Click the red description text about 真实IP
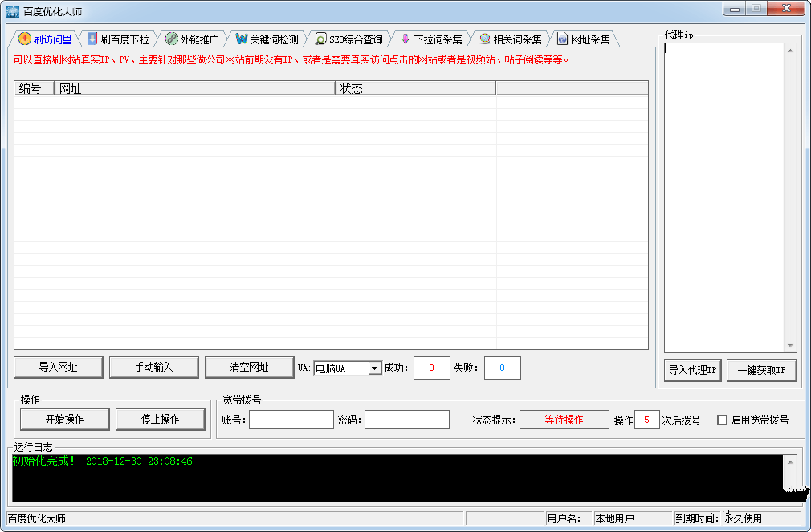The width and height of the screenshot is (811, 532). (291, 60)
